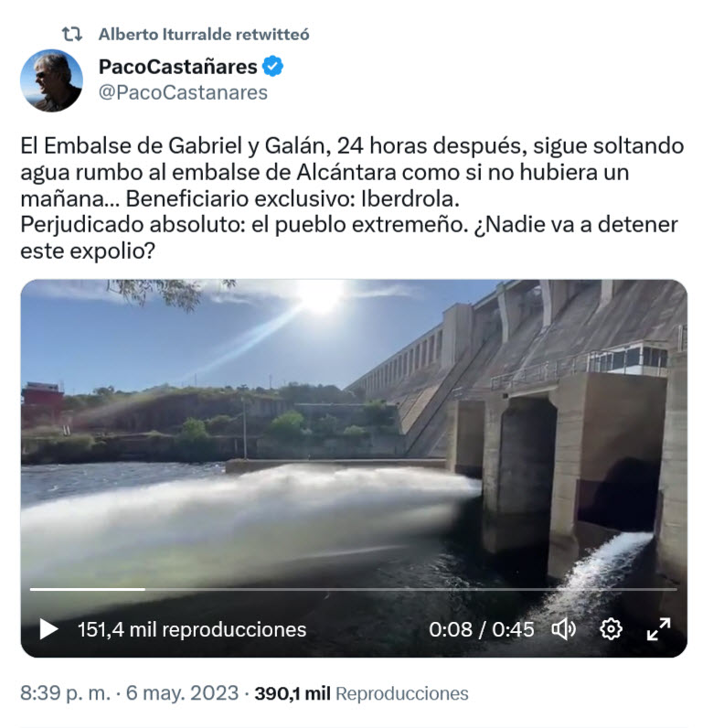Screen dimensions: 703x728
Task: Open video settings gear icon
Action: [x=611, y=629]
